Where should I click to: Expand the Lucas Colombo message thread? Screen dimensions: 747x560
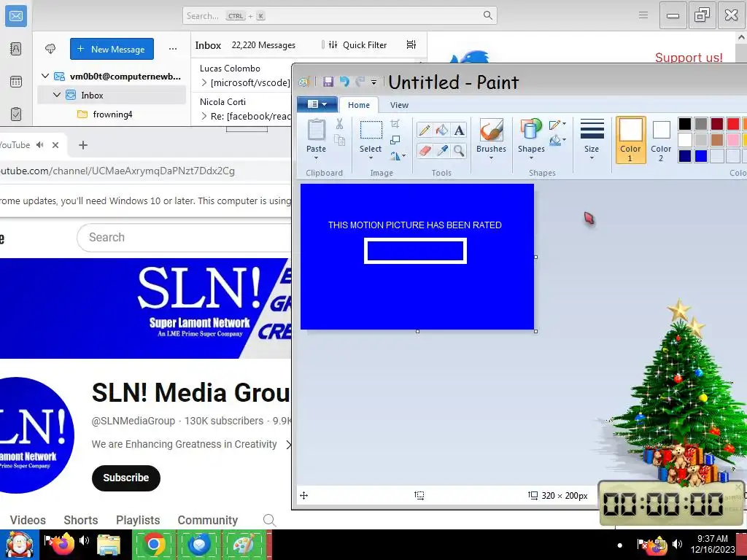point(204,83)
